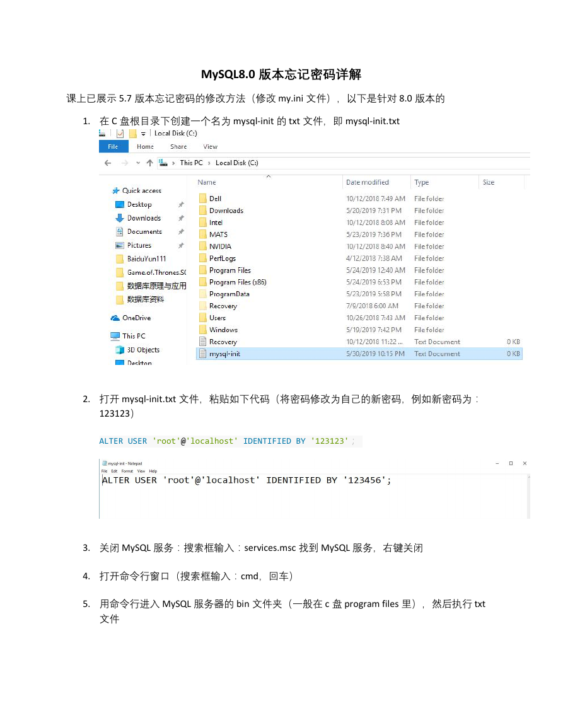
Task: Select the Dell folder icon
Action: point(202,199)
